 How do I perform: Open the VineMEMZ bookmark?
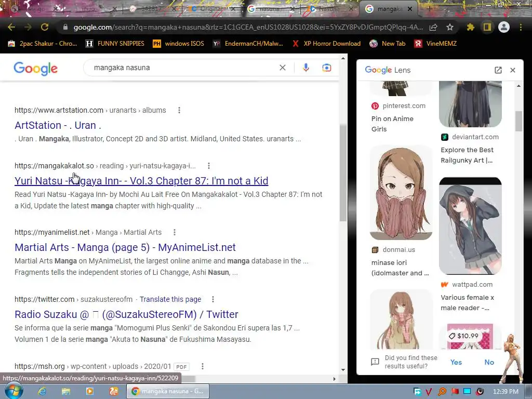point(436,44)
